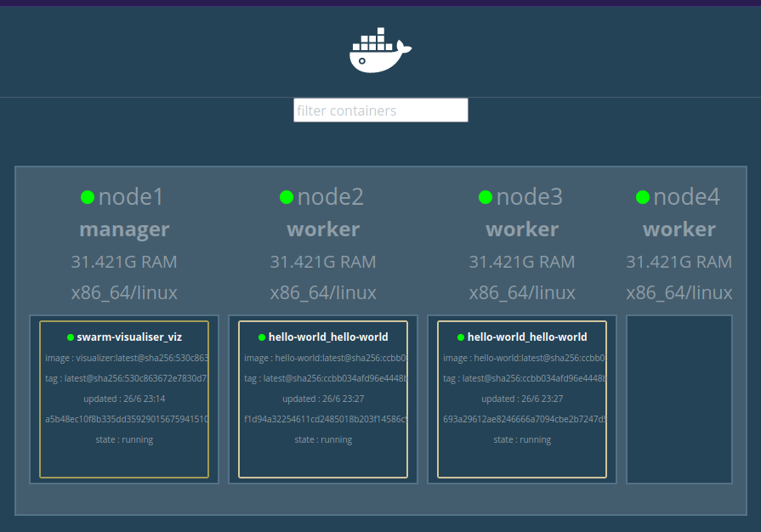The width and height of the screenshot is (761, 532).
Task: Click node2 container's hello-world image line
Action: click(326, 358)
